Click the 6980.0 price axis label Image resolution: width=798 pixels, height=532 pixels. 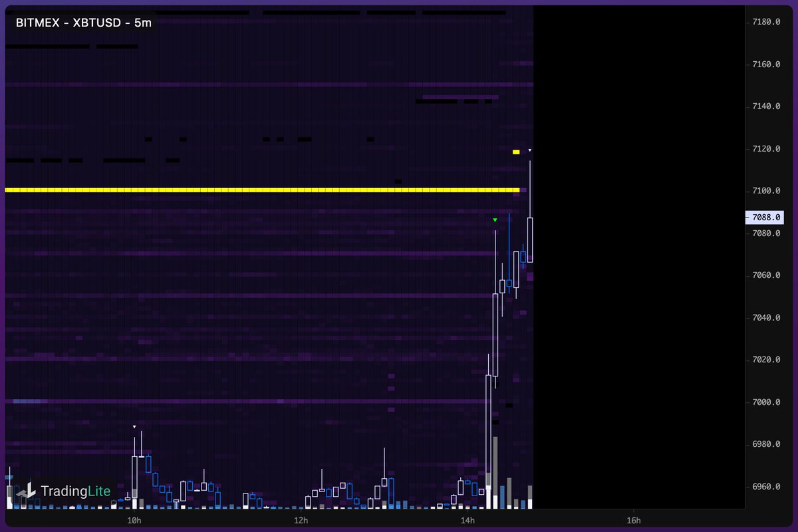[x=765, y=444]
